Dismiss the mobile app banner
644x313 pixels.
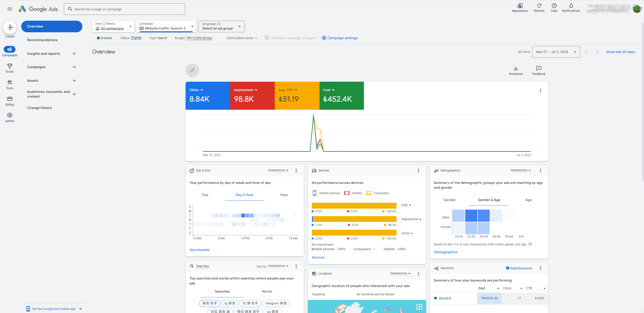tap(81, 309)
